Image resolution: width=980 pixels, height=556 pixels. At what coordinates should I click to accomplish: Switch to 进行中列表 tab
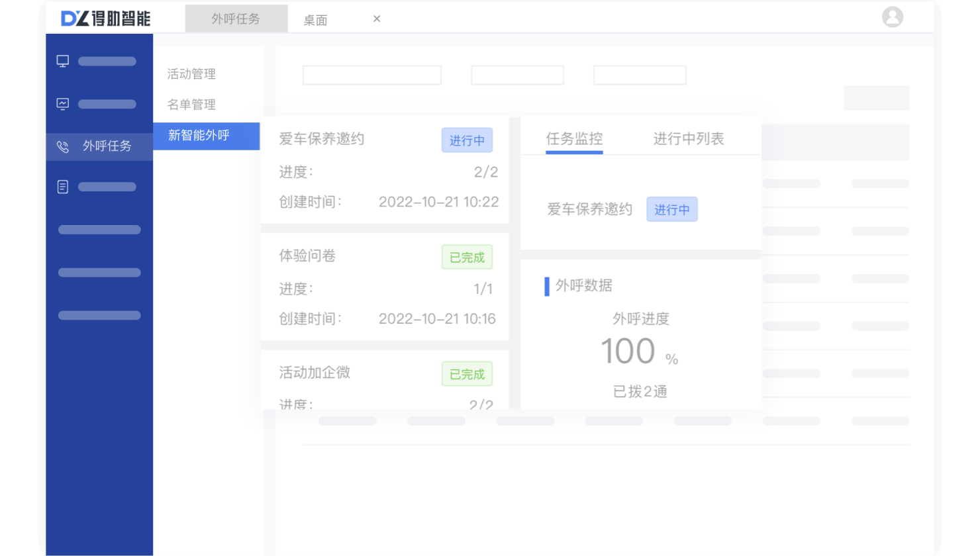(x=689, y=139)
